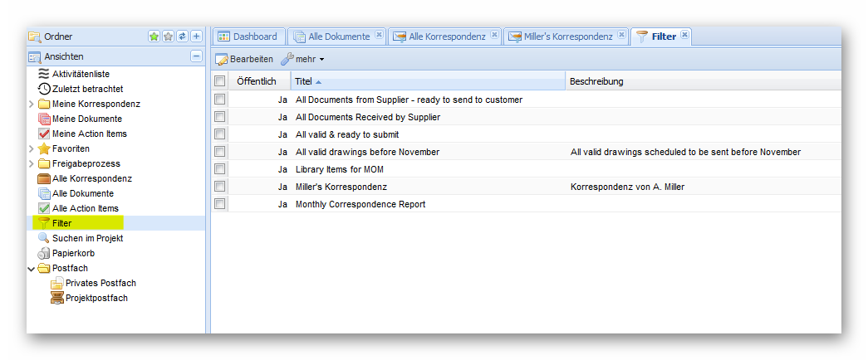Open Meine Action Items checkmark icon
Screen dimensions: 868x360
coord(44,134)
